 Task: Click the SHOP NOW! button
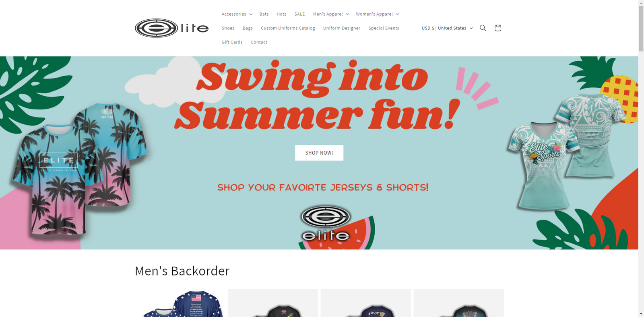(319, 153)
